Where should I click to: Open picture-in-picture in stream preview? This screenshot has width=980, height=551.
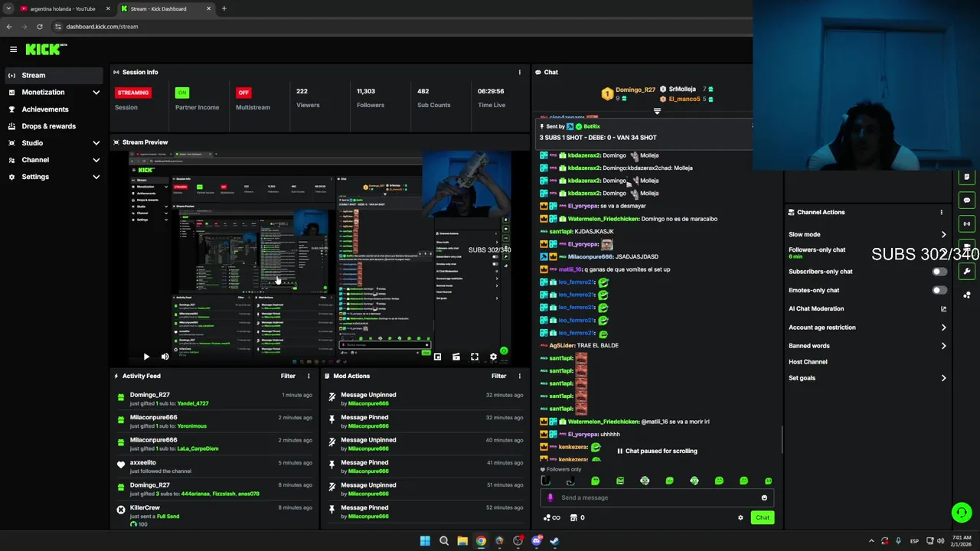tap(437, 357)
